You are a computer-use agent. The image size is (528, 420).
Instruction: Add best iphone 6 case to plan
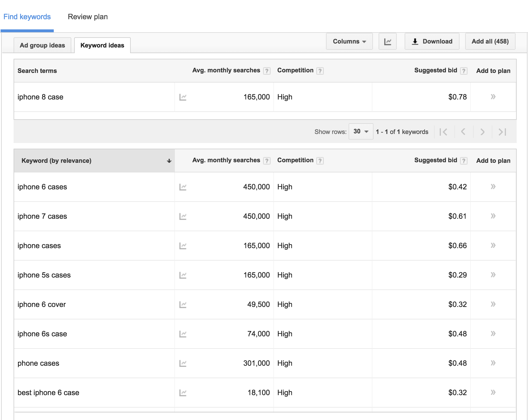[493, 392]
